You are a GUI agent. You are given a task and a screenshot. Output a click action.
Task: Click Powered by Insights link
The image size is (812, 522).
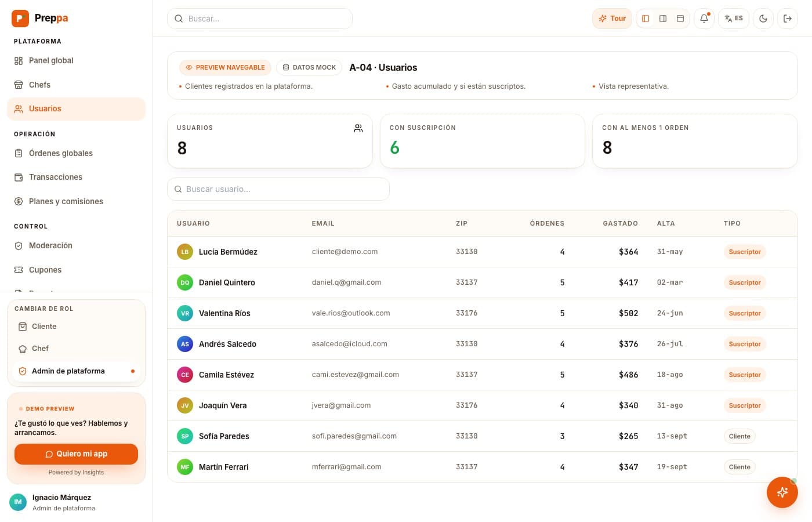[x=76, y=472]
